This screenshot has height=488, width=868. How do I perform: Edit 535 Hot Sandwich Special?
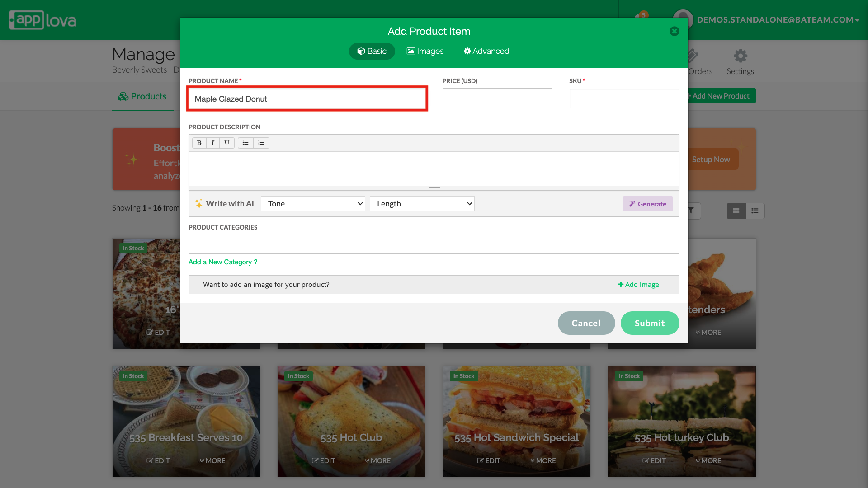(489, 461)
